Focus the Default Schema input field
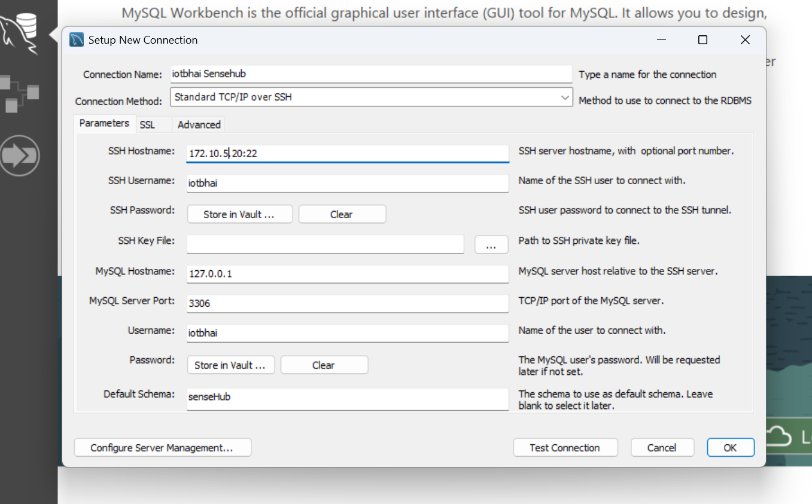Viewport: 812px width, 504px height. (x=347, y=397)
